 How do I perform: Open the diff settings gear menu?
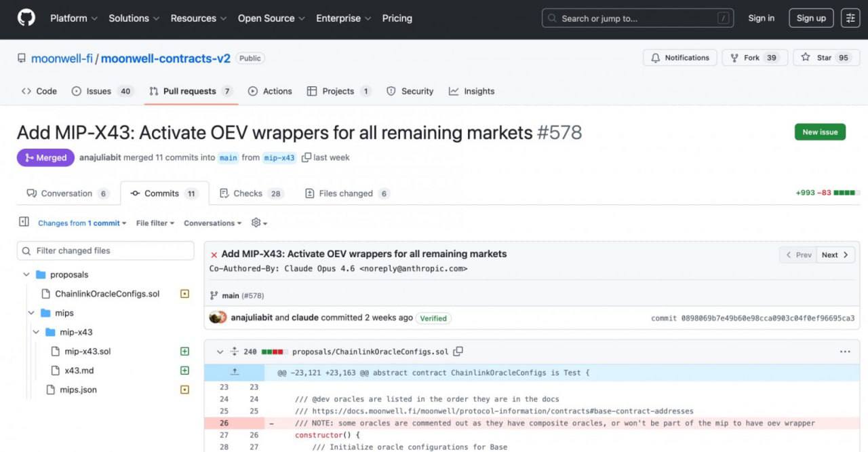click(258, 223)
